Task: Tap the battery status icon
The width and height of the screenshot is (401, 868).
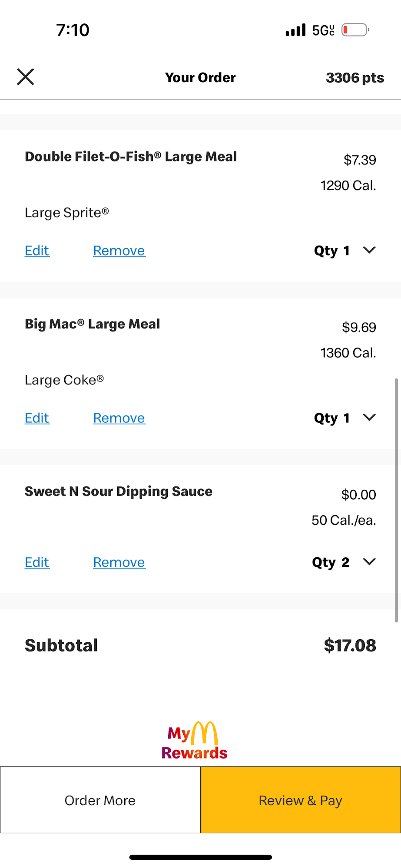Action: coord(355,30)
